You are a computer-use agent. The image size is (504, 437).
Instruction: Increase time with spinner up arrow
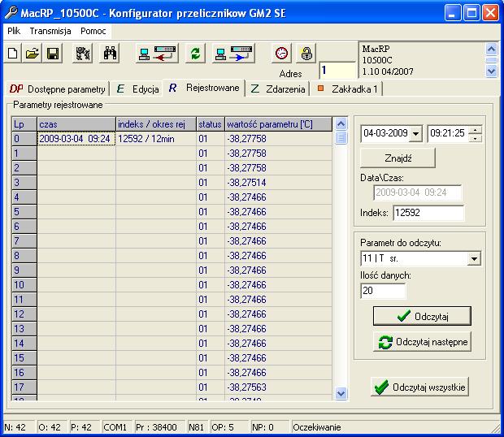(x=476, y=130)
